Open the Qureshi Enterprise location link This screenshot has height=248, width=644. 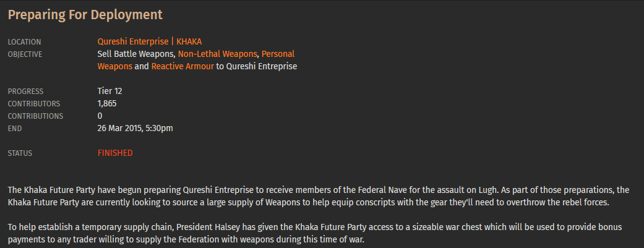[x=132, y=42]
